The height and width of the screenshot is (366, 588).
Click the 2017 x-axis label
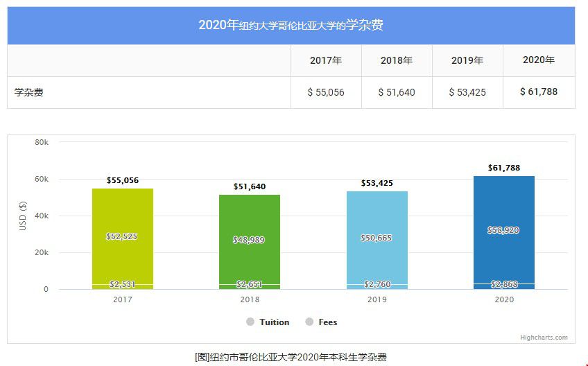click(123, 299)
